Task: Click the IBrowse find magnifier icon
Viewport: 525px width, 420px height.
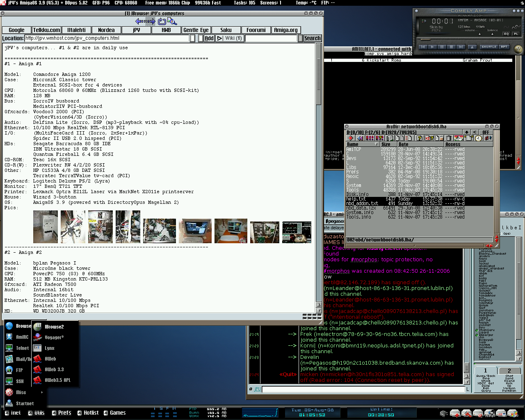Action: [172, 21]
